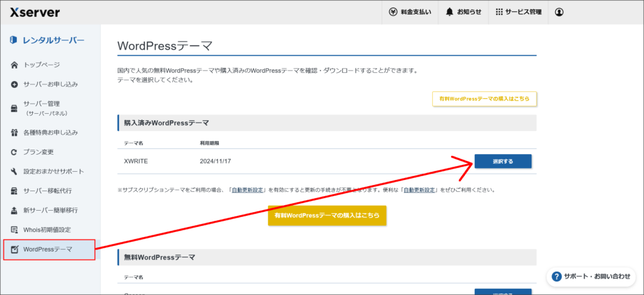The image size is (644, 295).
Task: Click the first 自動更新設定 link
Action: coord(247,190)
